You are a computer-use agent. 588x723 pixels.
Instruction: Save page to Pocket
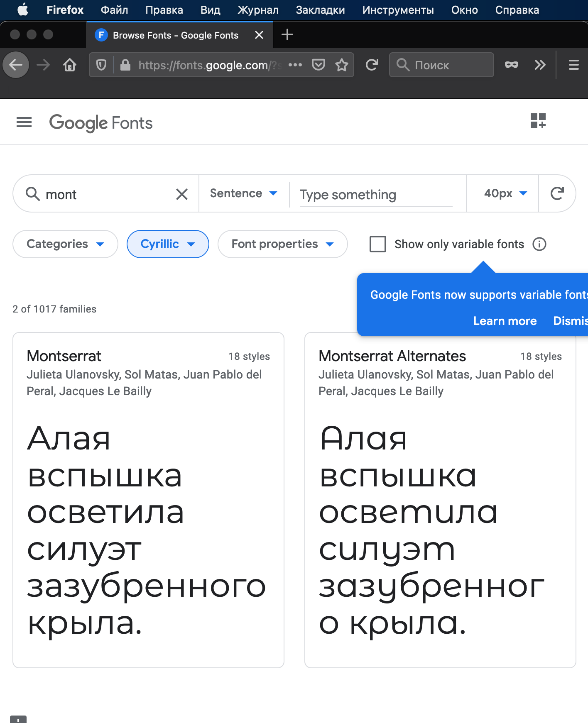318,65
